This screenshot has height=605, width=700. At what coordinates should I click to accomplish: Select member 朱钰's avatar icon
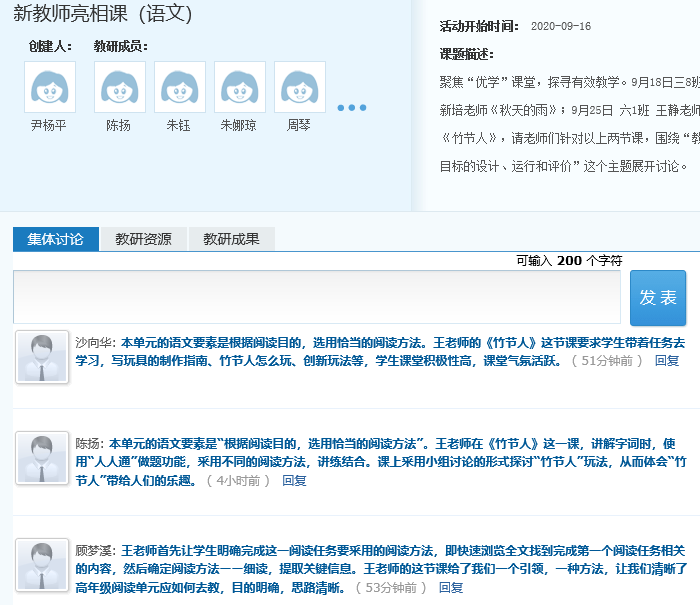[x=179, y=87]
